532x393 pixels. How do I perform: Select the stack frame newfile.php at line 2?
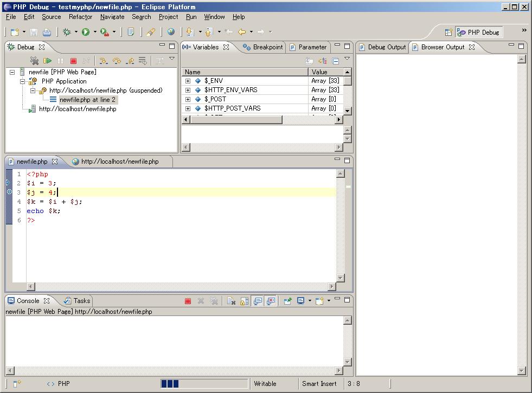click(x=87, y=100)
